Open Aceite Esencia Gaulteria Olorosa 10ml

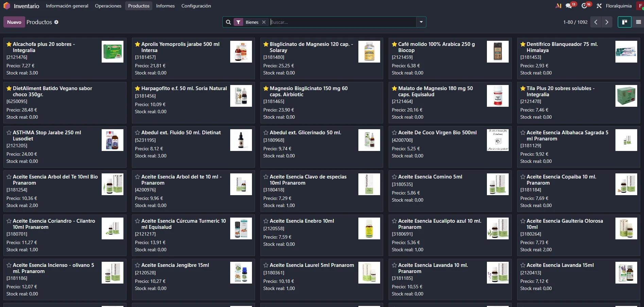(x=578, y=235)
